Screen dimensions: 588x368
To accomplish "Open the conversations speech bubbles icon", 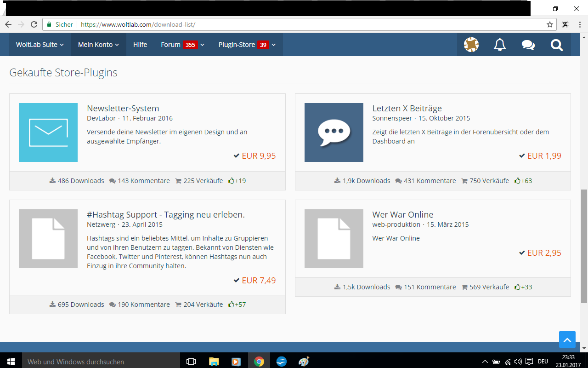I will (528, 45).
